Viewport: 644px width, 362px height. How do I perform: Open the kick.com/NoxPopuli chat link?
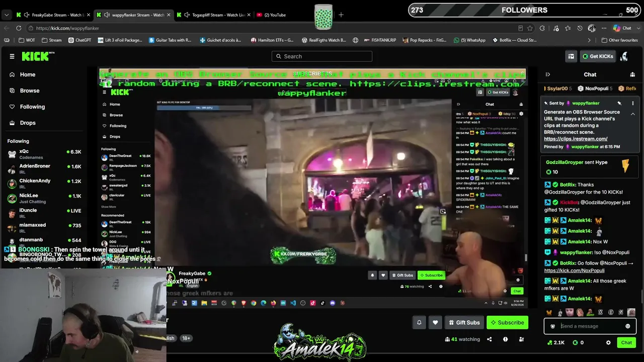[x=574, y=270]
